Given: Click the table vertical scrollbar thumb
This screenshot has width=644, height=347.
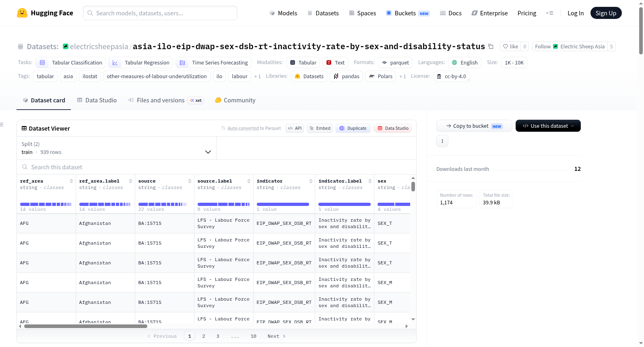Looking at the screenshot, I should point(413,187).
